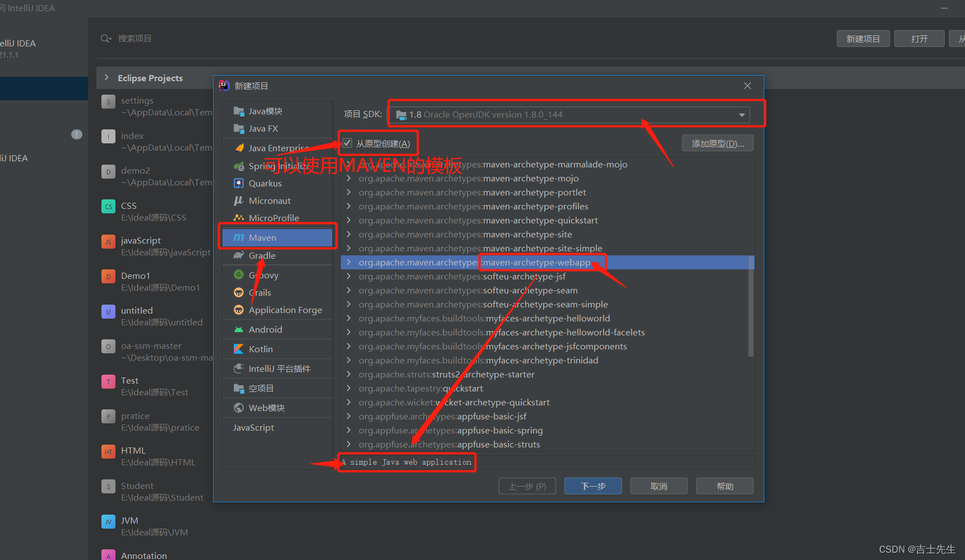Viewport: 965px width, 560px height.
Task: Select softeu-archetype-seam-simple row
Action: coord(548,304)
